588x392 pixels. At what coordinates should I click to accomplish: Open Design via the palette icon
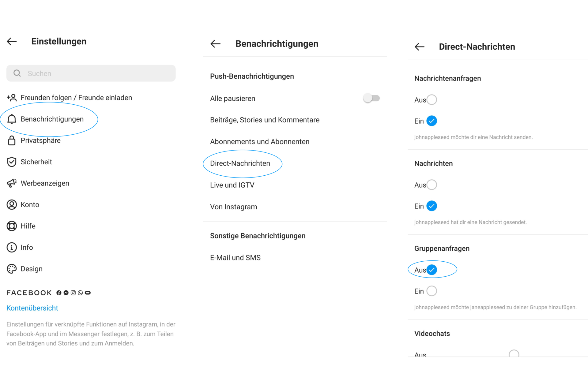(12, 269)
